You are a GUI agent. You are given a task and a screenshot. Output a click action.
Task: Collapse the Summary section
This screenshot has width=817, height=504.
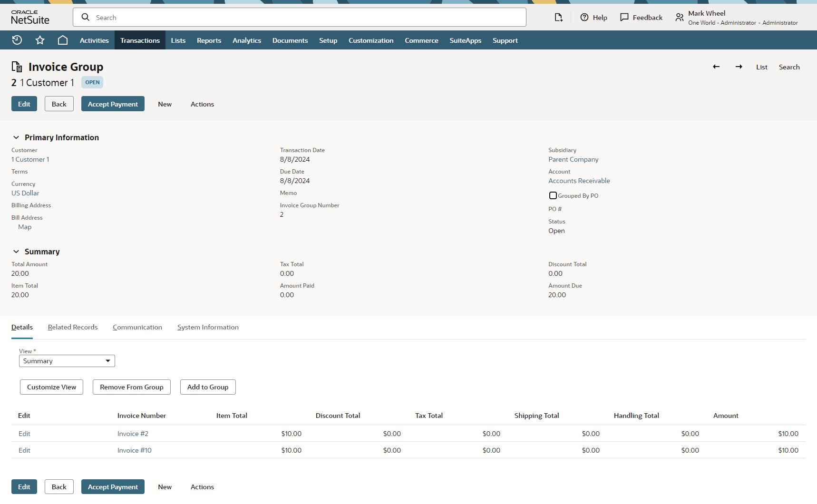16,252
